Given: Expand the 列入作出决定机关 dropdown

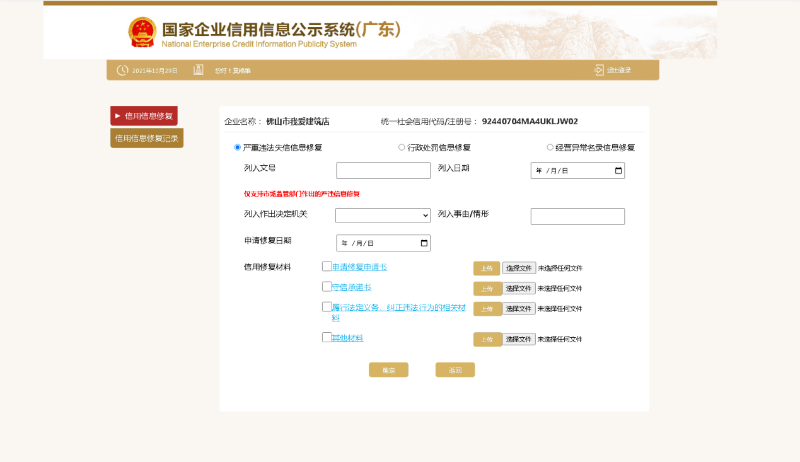Looking at the screenshot, I should [x=383, y=216].
